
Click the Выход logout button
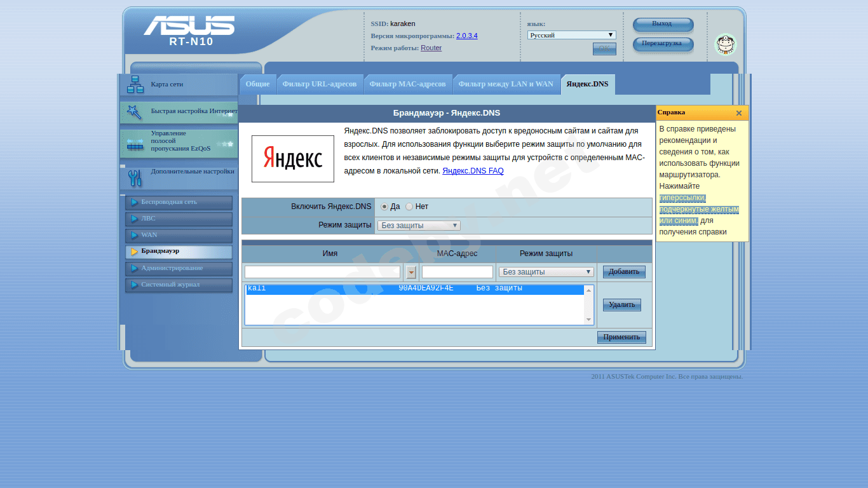[x=663, y=24]
